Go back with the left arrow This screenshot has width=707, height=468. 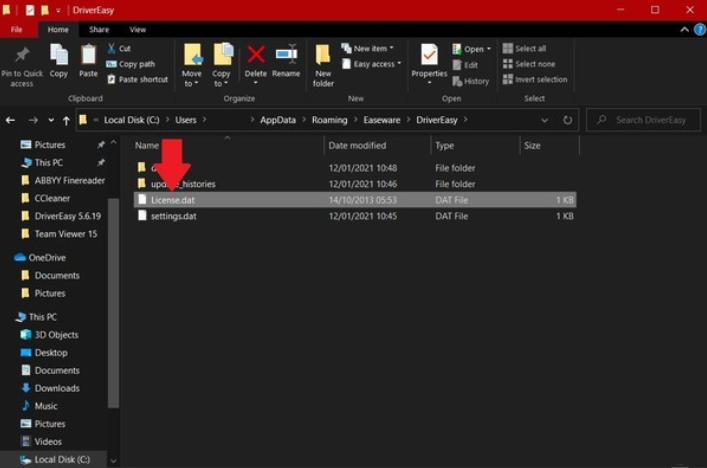[x=10, y=120]
